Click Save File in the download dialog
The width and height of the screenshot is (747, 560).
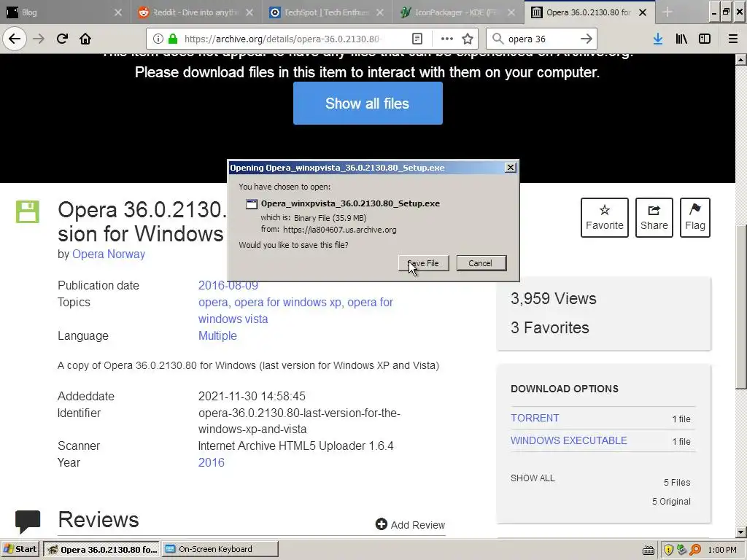tap(424, 263)
